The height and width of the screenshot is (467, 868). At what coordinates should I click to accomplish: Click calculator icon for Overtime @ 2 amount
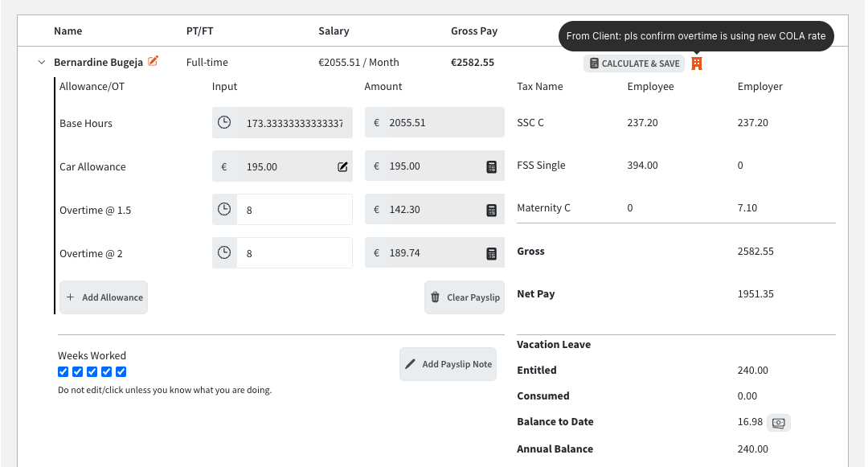(491, 253)
